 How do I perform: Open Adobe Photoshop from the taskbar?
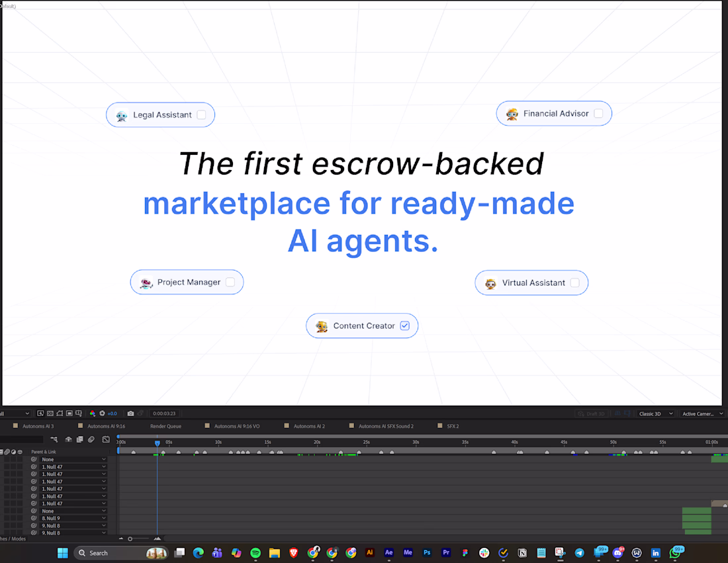[x=427, y=552]
